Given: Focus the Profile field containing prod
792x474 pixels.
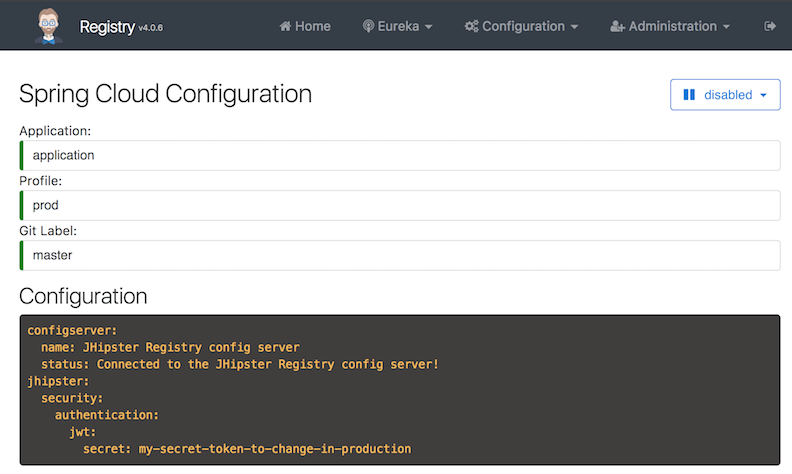Looking at the screenshot, I should coord(400,205).
